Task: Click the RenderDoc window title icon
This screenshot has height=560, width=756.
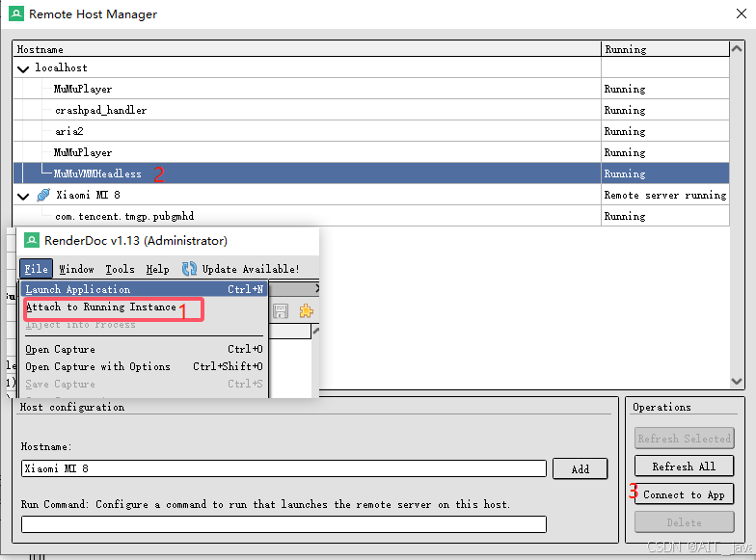Action: pos(32,240)
